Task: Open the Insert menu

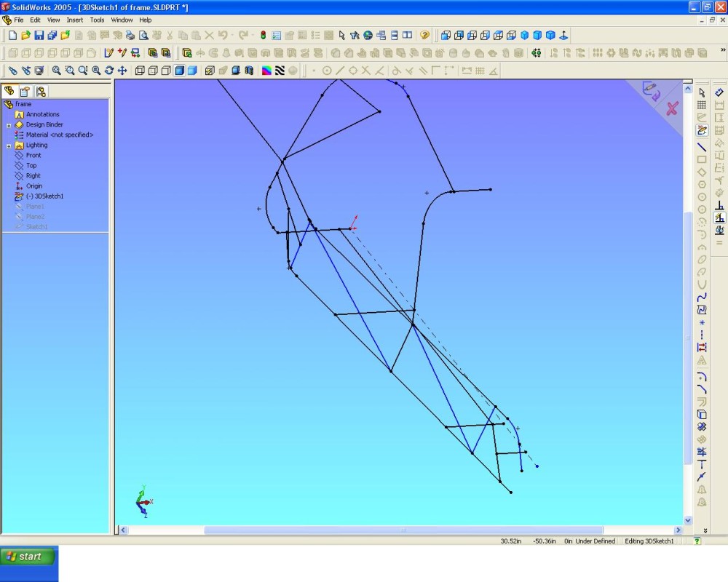Action: tap(74, 20)
